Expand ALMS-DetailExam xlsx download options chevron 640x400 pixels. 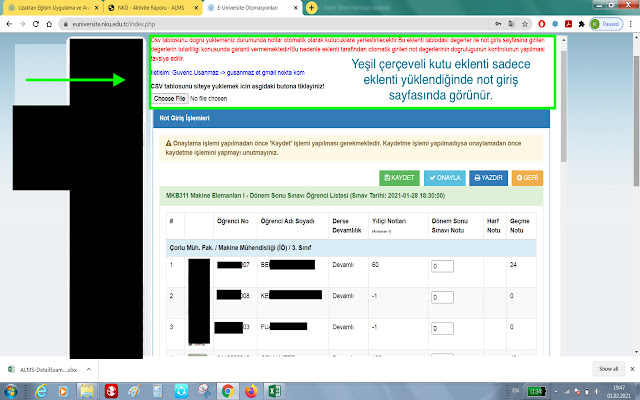[x=89, y=369]
